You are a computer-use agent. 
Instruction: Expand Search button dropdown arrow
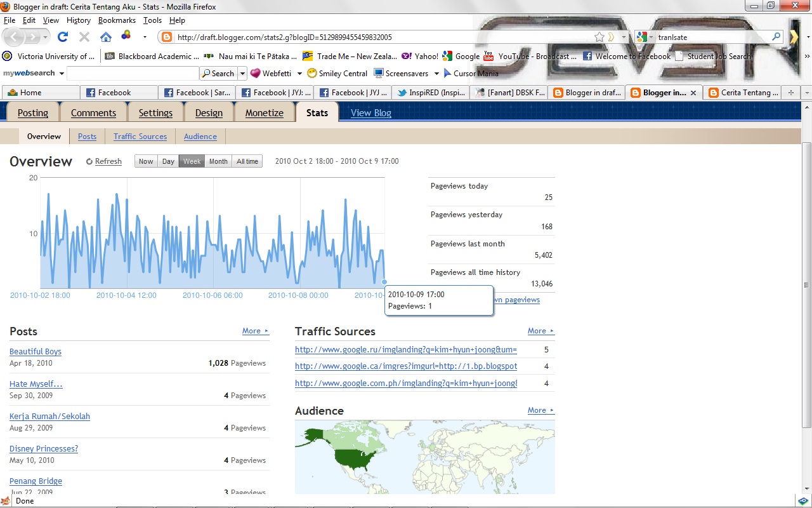[242, 74]
